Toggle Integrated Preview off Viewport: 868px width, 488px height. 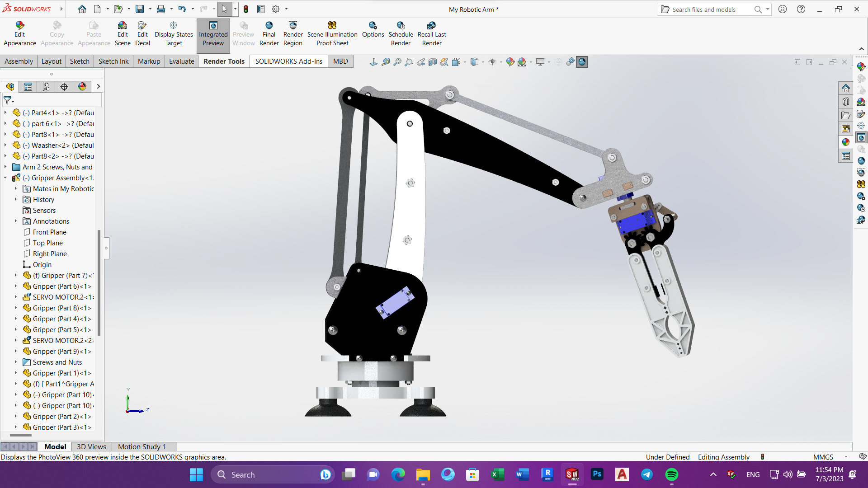[213, 34]
